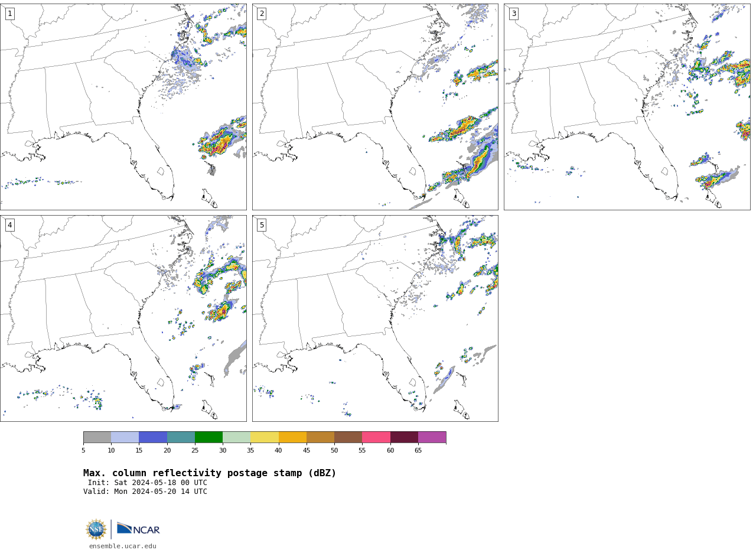Click the yellow 35-40 dBZ swatch

tap(265, 437)
